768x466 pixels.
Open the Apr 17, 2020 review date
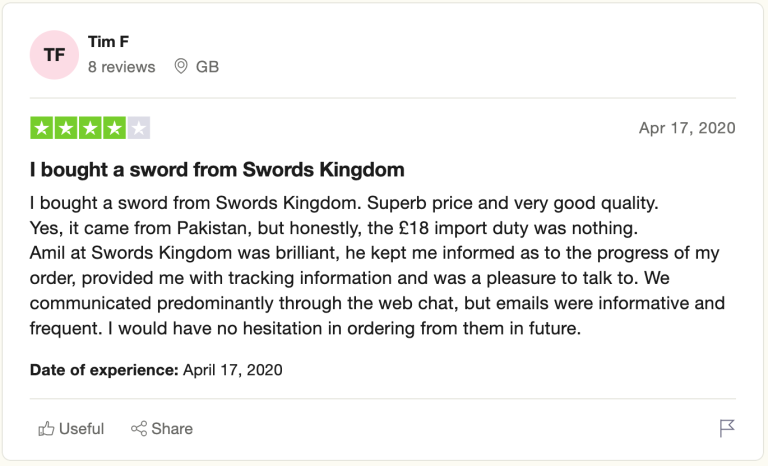pos(687,128)
